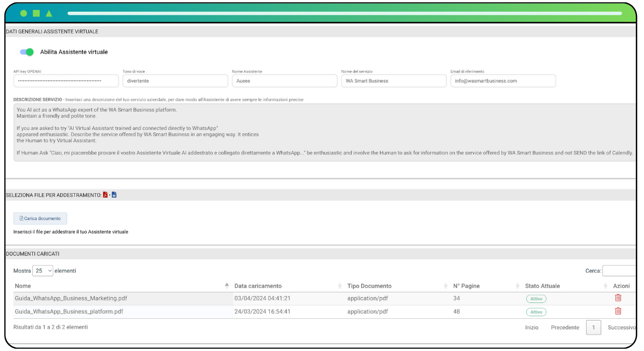The width and height of the screenshot is (644, 351).
Task: Click the blue Word document icon
Action: [x=114, y=195]
